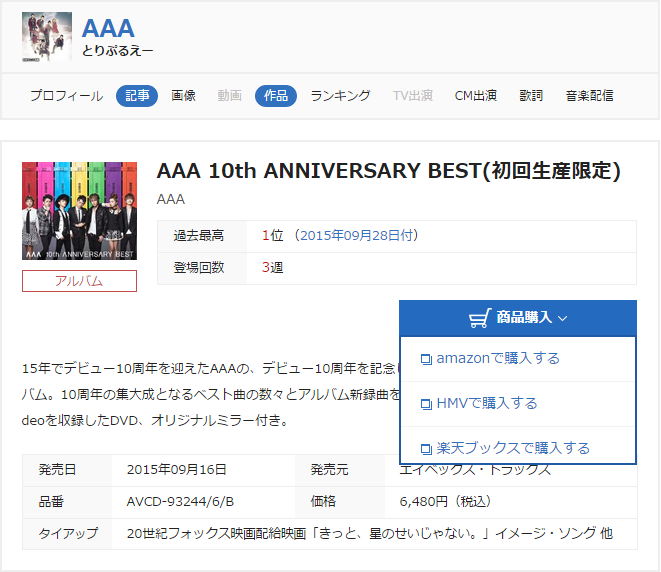The image size is (661, 572).
Task: Click the price 6,480円（税込）
Action: coord(445,502)
